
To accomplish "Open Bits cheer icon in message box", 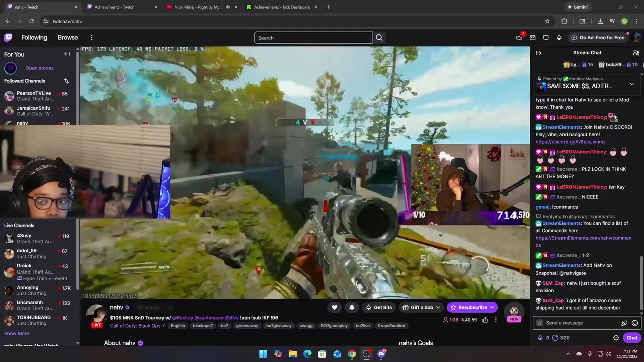I will tap(624, 323).
